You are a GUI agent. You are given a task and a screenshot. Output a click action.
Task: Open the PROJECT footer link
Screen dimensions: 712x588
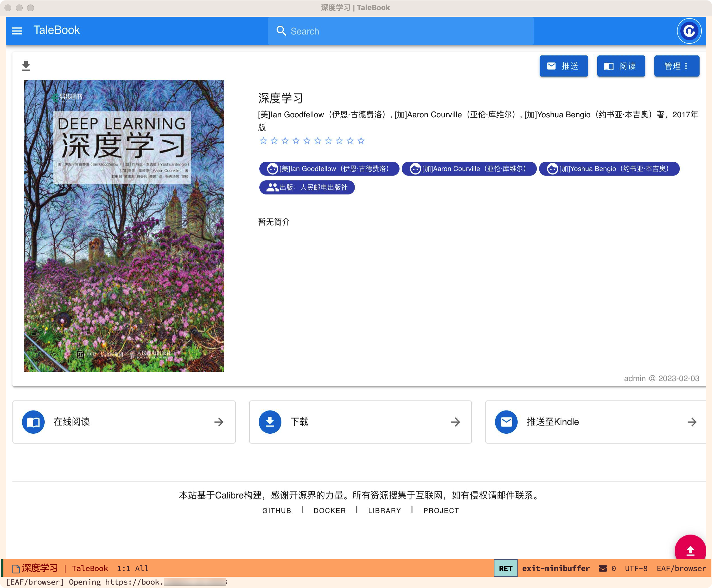(x=441, y=511)
